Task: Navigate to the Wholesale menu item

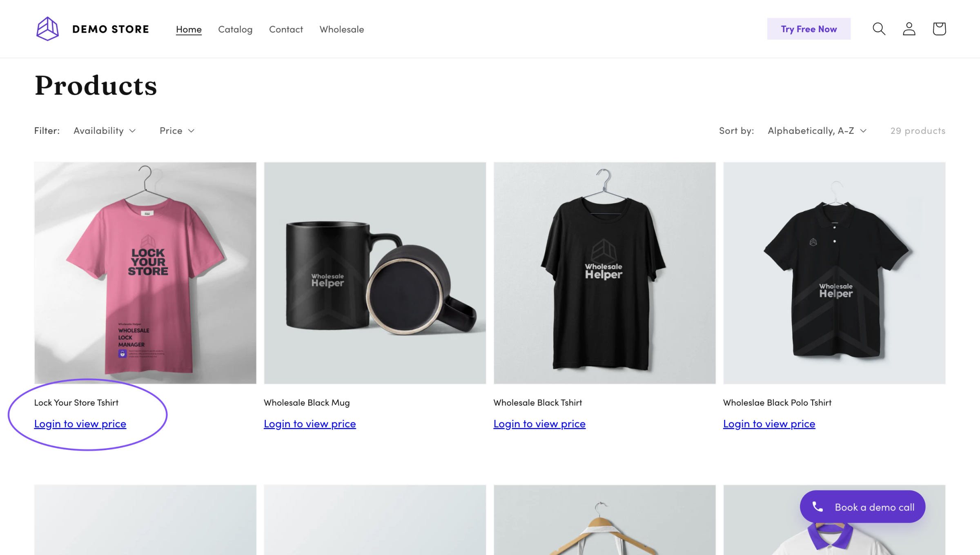Action: pos(342,29)
